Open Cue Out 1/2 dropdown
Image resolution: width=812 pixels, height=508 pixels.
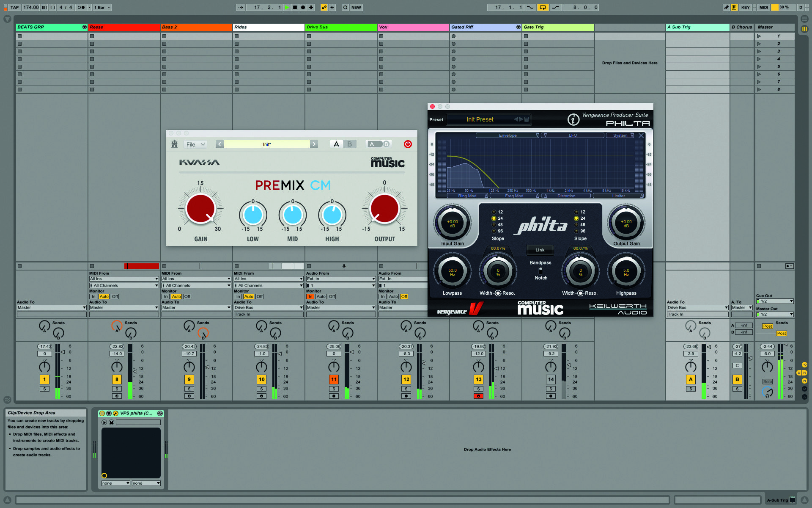pyautogui.click(x=774, y=301)
